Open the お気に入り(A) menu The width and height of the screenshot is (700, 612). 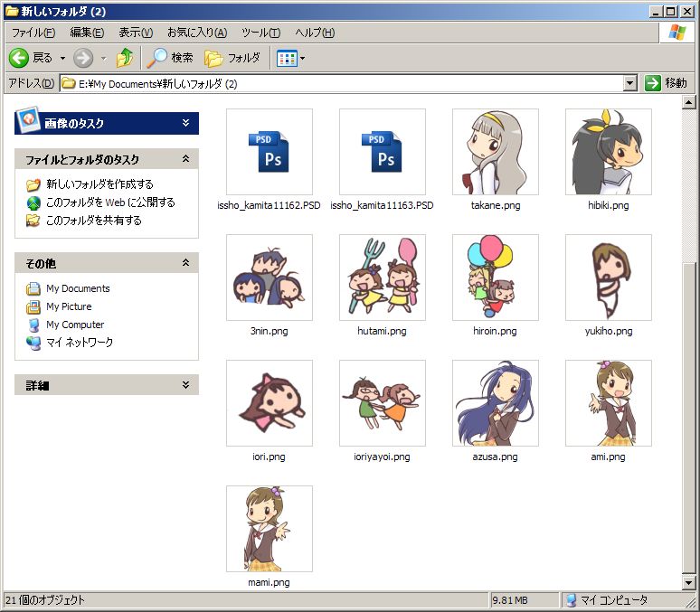click(x=197, y=33)
